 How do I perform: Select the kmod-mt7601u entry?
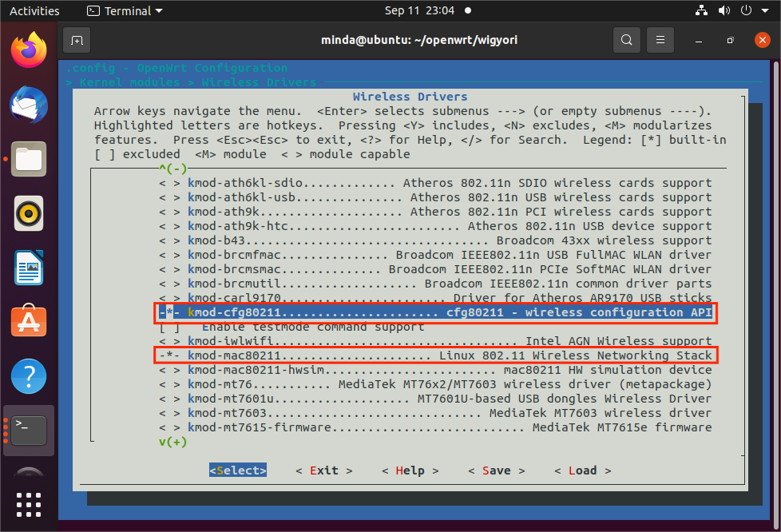pyautogui.click(x=435, y=399)
